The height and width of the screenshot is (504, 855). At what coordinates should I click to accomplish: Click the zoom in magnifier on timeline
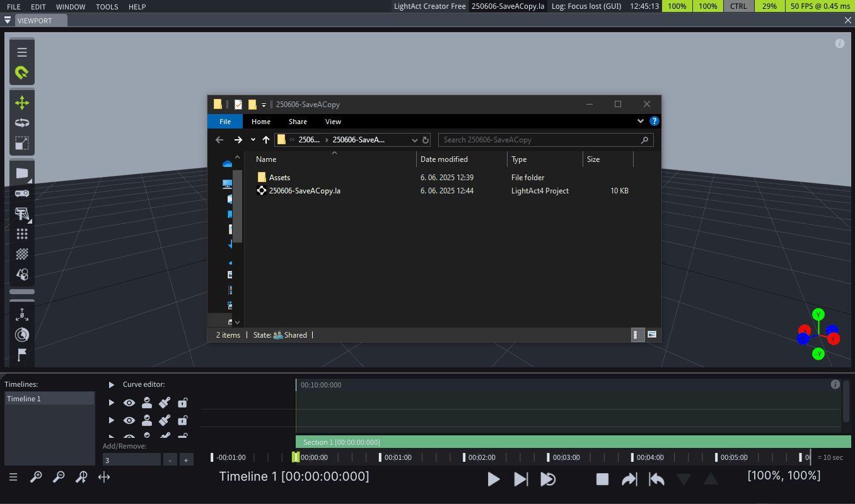pos(36,478)
